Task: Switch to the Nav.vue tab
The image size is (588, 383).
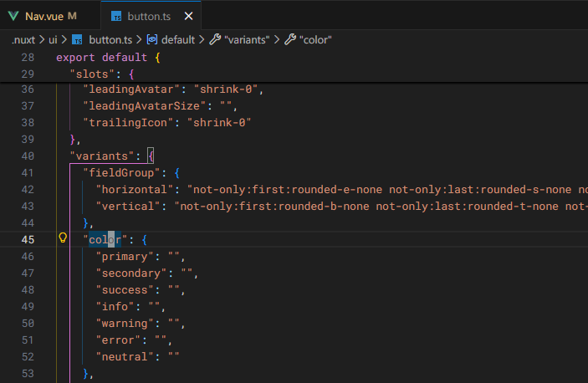Action: 44,16
